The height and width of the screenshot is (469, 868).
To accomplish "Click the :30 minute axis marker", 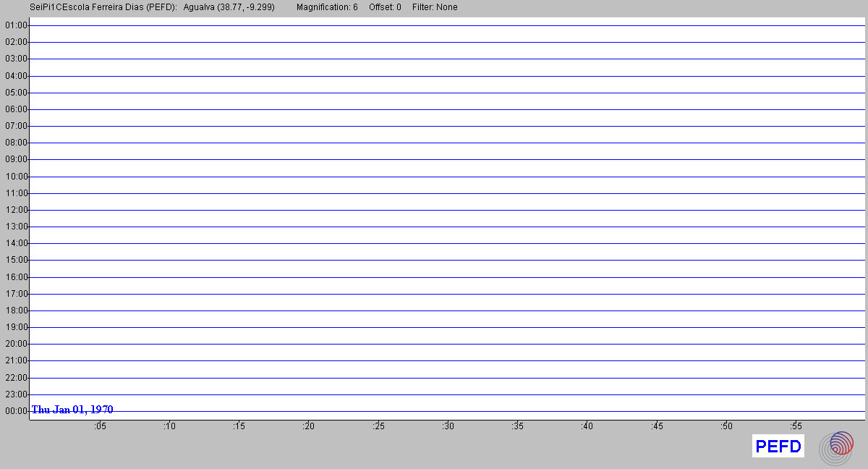I will coord(448,426).
